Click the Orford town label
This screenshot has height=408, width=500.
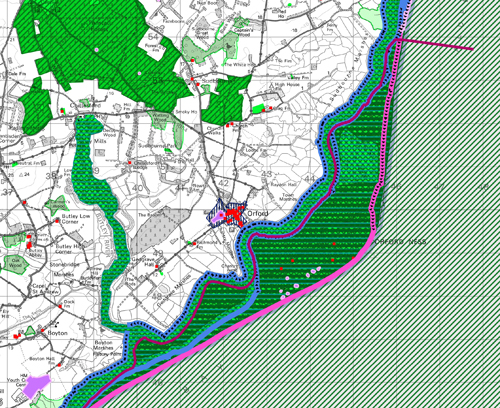(258, 213)
